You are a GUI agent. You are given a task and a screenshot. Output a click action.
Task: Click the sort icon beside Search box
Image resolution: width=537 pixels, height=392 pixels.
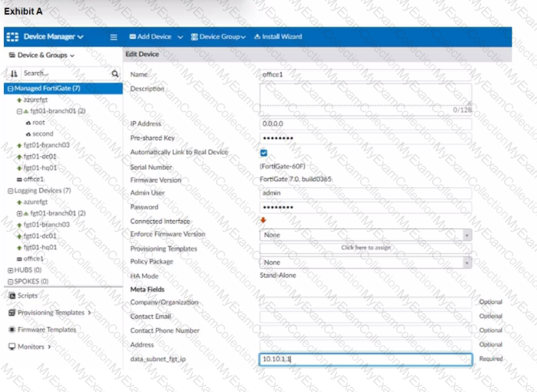click(14, 74)
